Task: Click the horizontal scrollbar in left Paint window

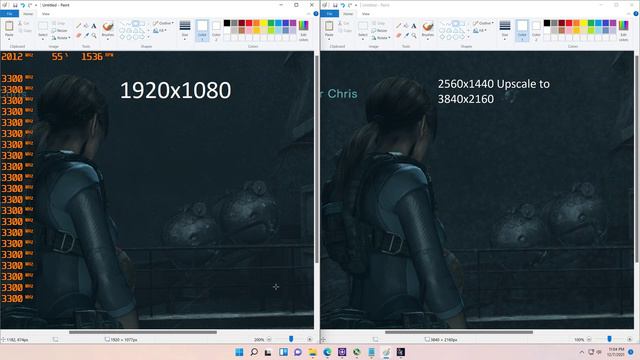Action: click(x=143, y=332)
